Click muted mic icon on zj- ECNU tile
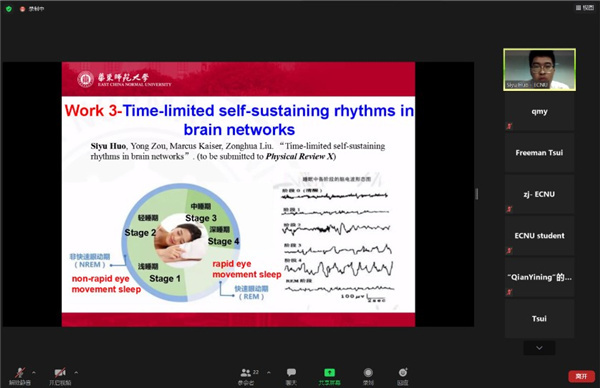Image resolution: width=600 pixels, height=388 pixels. (x=509, y=209)
